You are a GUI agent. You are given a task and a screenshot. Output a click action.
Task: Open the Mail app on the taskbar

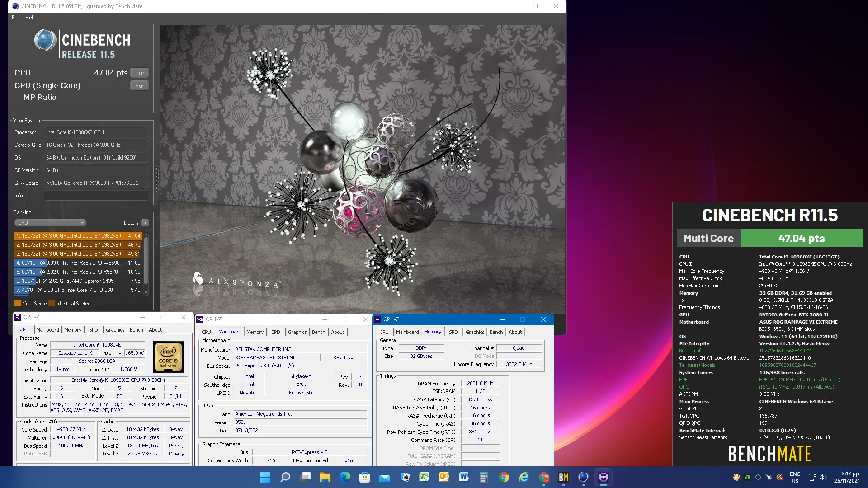384,477
